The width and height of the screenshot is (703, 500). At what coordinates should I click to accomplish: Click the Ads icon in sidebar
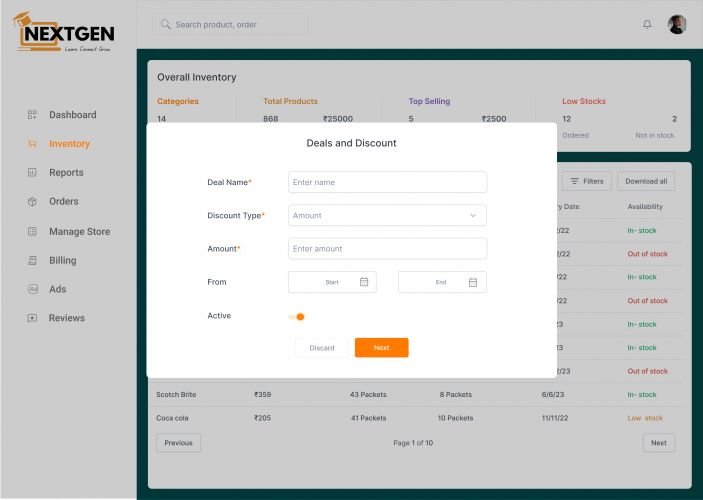point(33,289)
